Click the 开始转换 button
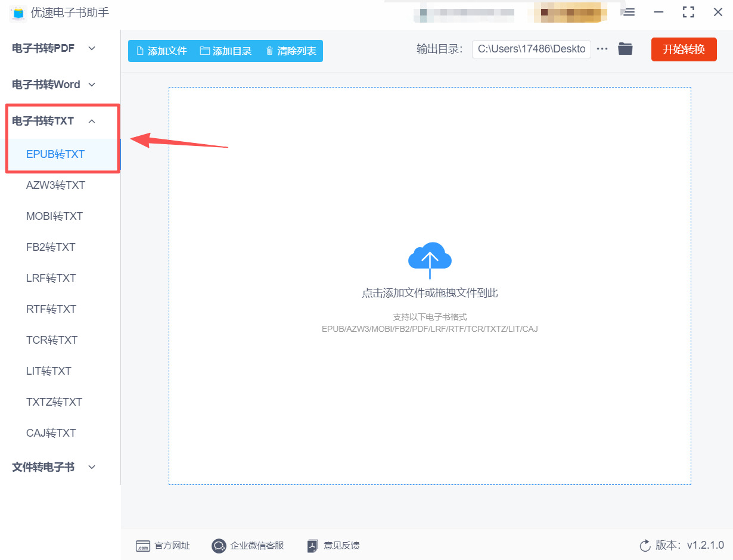The image size is (733, 560). click(x=684, y=49)
